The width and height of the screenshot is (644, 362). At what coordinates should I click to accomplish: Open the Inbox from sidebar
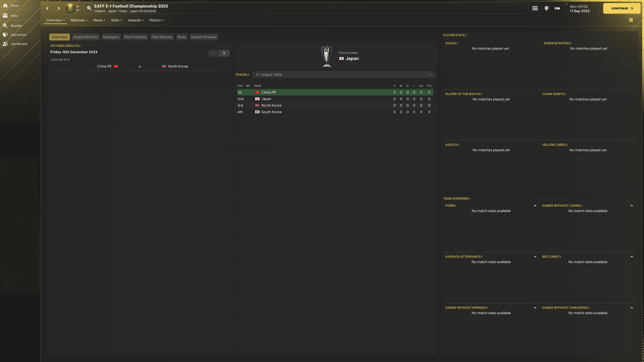14,16
